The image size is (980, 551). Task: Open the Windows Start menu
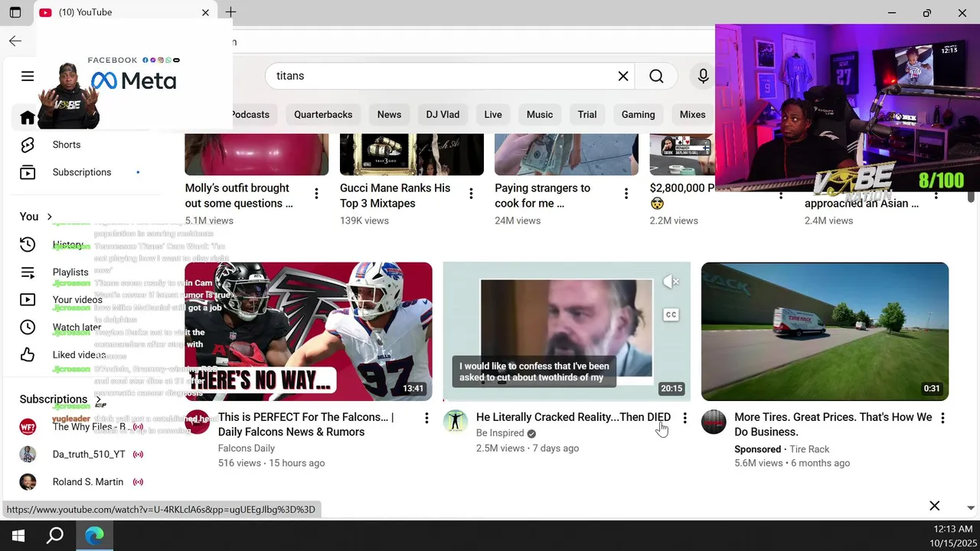tap(18, 536)
